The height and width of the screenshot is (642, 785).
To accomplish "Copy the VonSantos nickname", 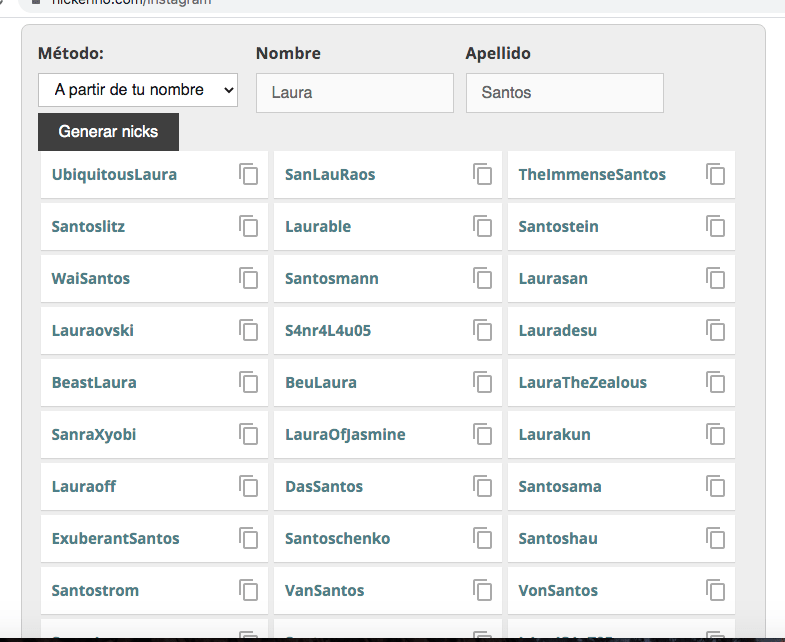I will coord(716,590).
